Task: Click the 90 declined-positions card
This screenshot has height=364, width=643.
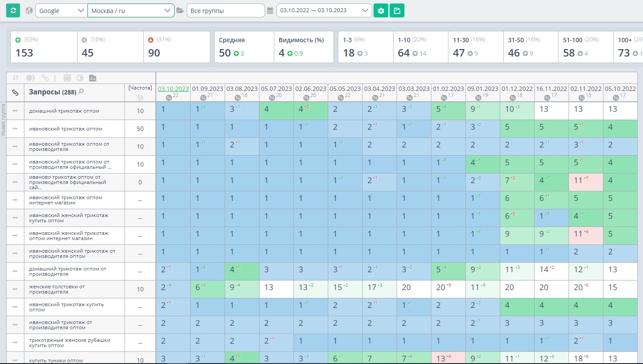Action: pos(176,47)
